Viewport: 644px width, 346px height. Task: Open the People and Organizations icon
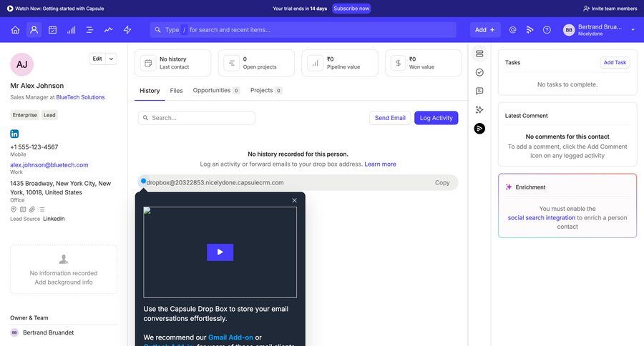34,30
